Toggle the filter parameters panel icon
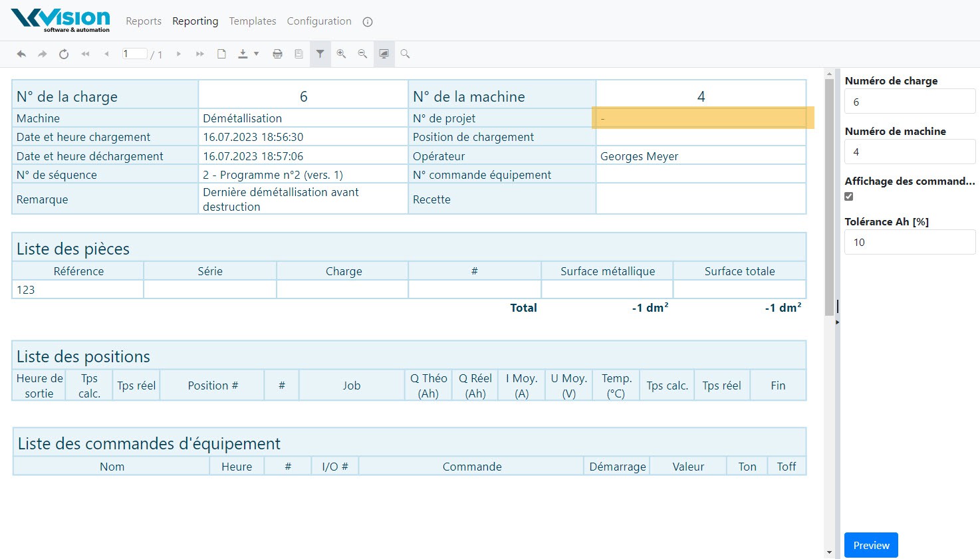Viewport: 980px width, 559px height. tap(320, 54)
